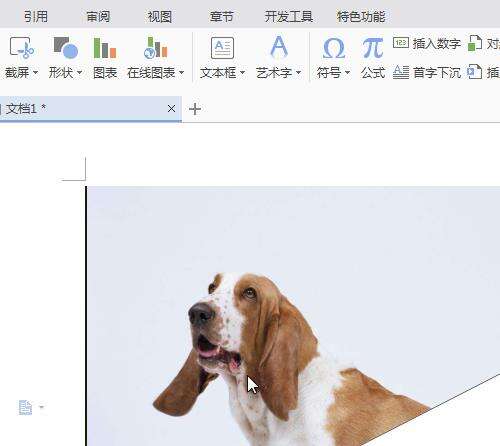Click the 形状 shapes icon
The height and width of the screenshot is (446, 500).
[x=66, y=48]
